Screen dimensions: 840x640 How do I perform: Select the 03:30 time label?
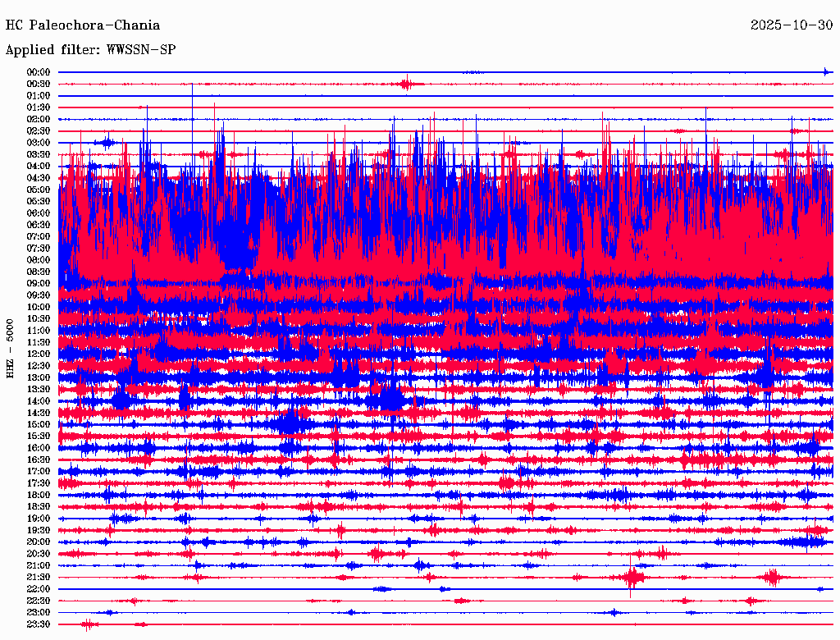pos(39,155)
